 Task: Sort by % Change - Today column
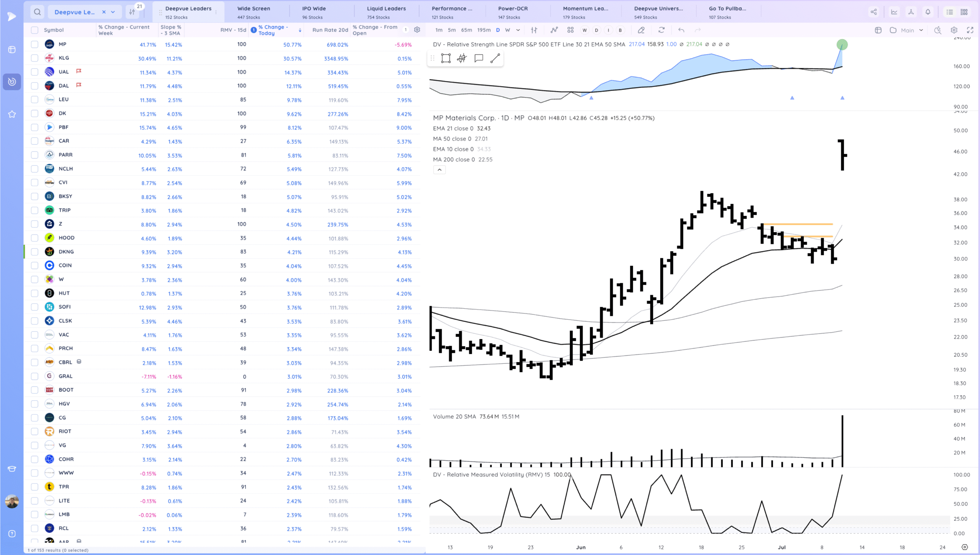[x=274, y=30]
